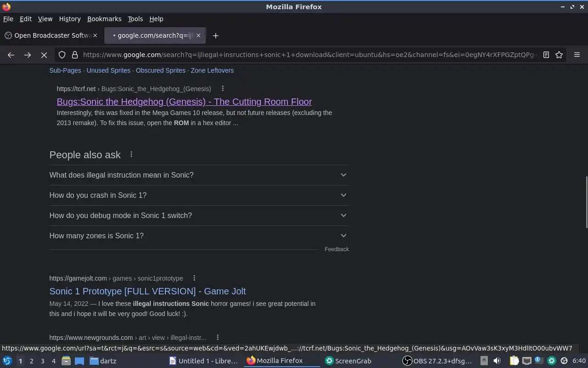Bookmark this page with the star icon

[x=559, y=55]
